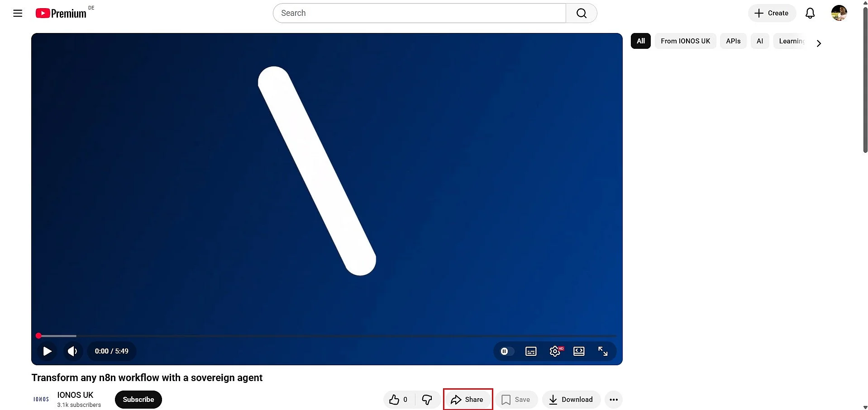Open the Create menu
Viewport: 868px width, 410px height.
point(772,13)
